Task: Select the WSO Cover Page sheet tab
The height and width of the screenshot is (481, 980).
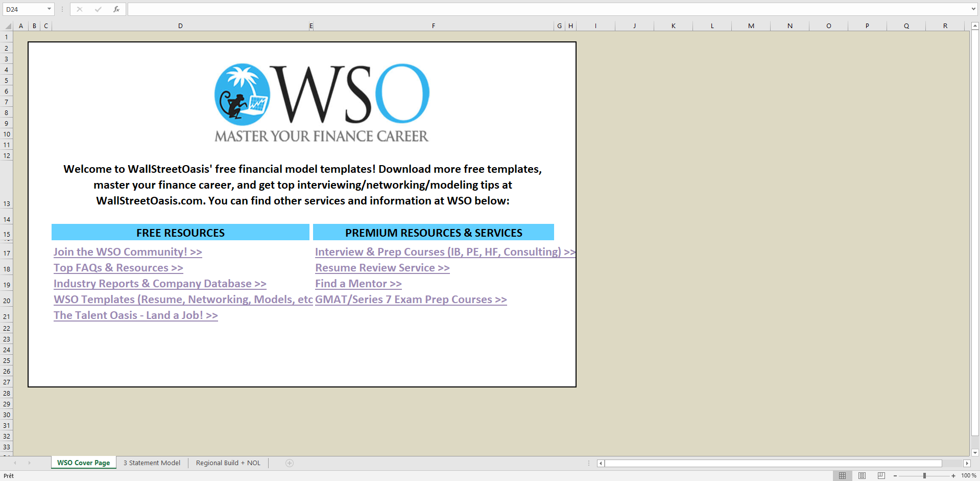Action: 83,463
